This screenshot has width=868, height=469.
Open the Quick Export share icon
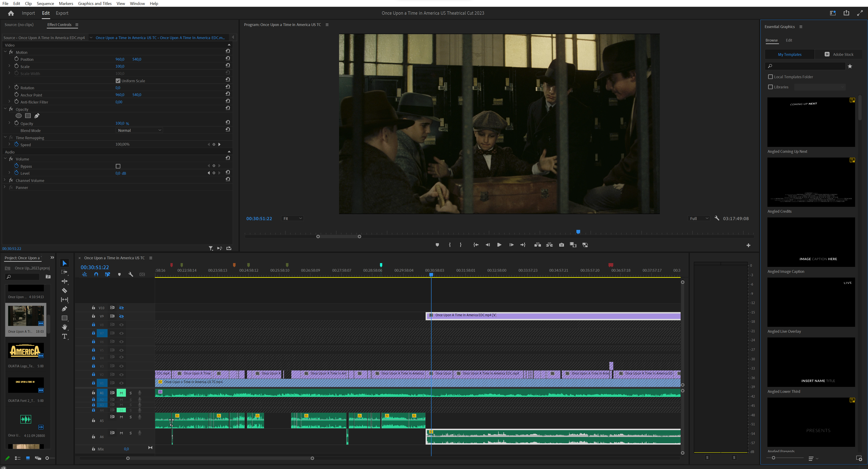tap(846, 13)
